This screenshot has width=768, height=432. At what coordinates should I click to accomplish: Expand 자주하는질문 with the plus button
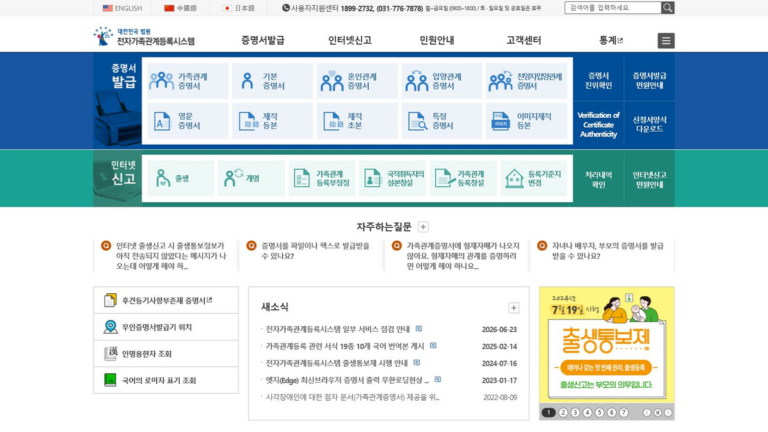click(x=423, y=227)
